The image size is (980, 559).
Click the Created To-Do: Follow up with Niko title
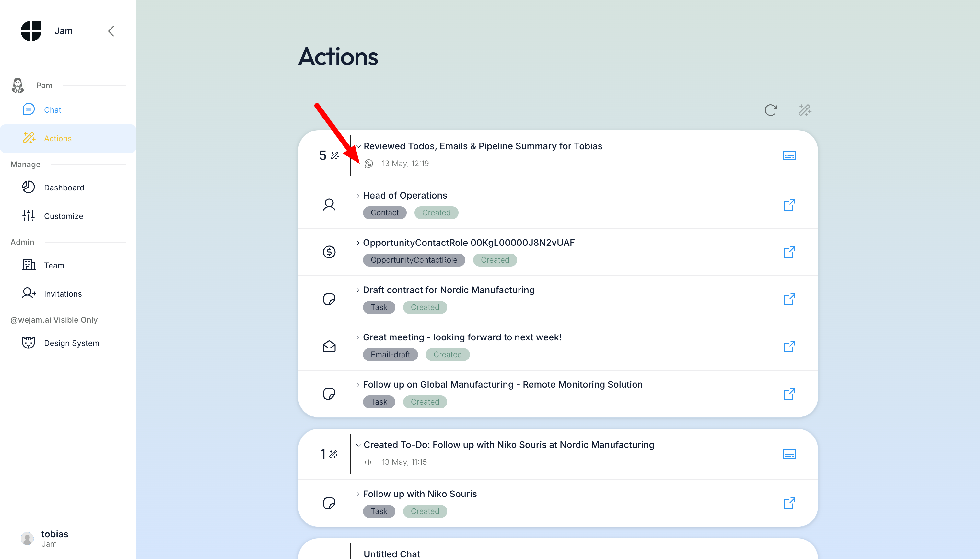click(508, 445)
